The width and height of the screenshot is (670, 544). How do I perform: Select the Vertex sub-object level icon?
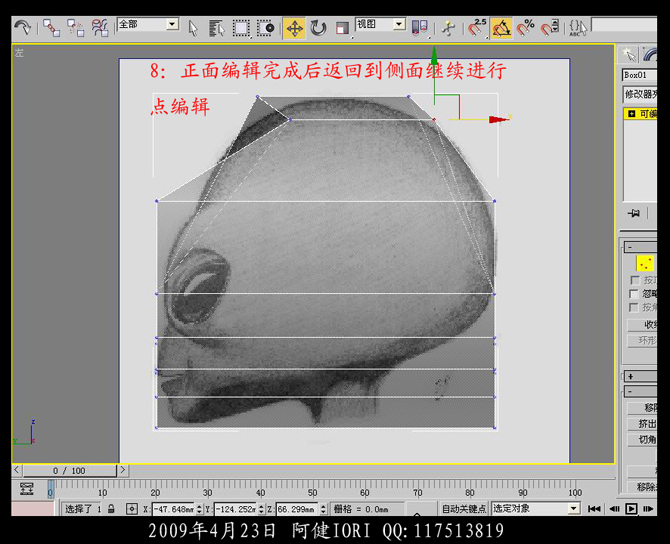click(x=645, y=263)
